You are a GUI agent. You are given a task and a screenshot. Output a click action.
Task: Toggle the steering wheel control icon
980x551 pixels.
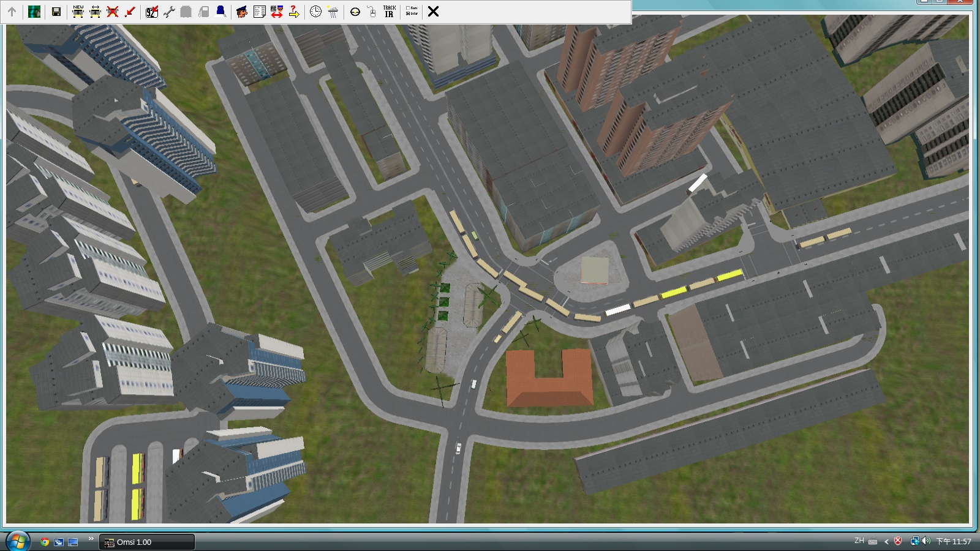point(355,12)
